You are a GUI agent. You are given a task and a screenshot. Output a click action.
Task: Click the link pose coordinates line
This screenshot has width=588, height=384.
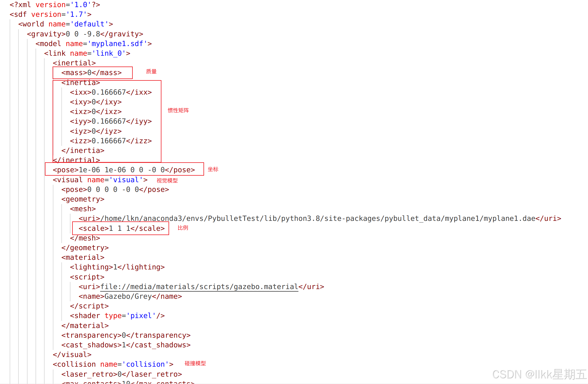[x=124, y=170]
